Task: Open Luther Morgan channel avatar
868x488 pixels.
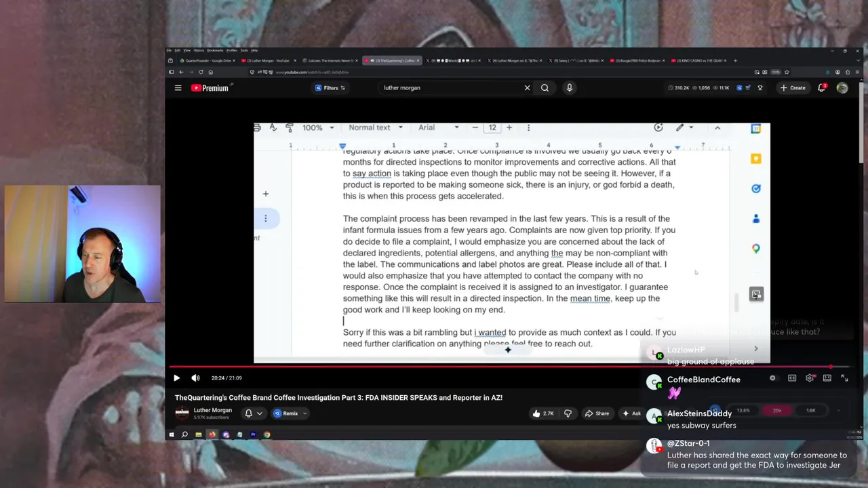Action: pyautogui.click(x=182, y=413)
